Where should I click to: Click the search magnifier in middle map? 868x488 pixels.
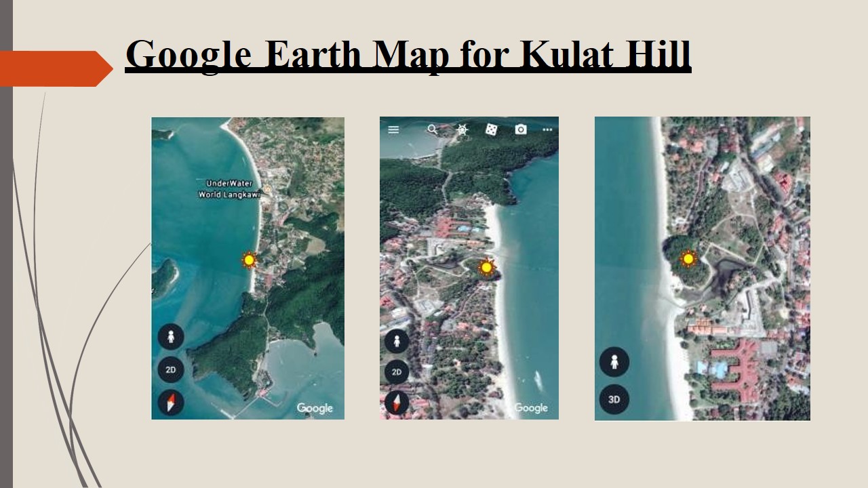[x=432, y=129]
